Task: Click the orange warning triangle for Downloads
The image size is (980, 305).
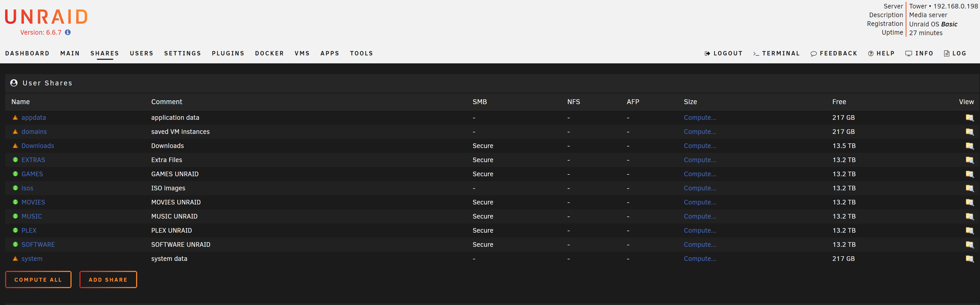Action: point(15,145)
